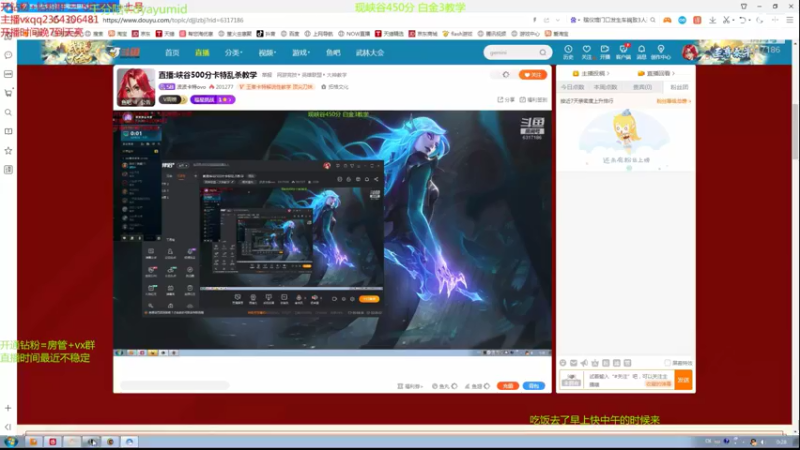This screenshot has height=450, width=800.
Task: Open the Windows Start button
Action: click(11, 442)
